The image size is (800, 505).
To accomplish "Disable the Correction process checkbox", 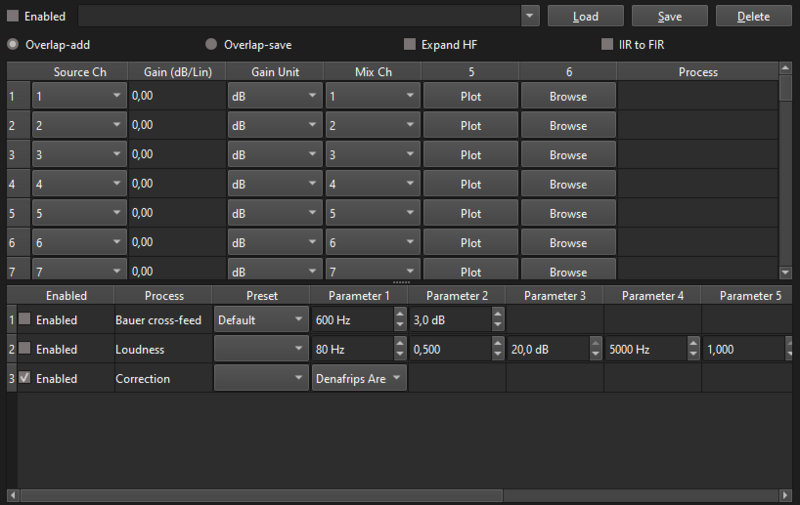I will pos(26,379).
